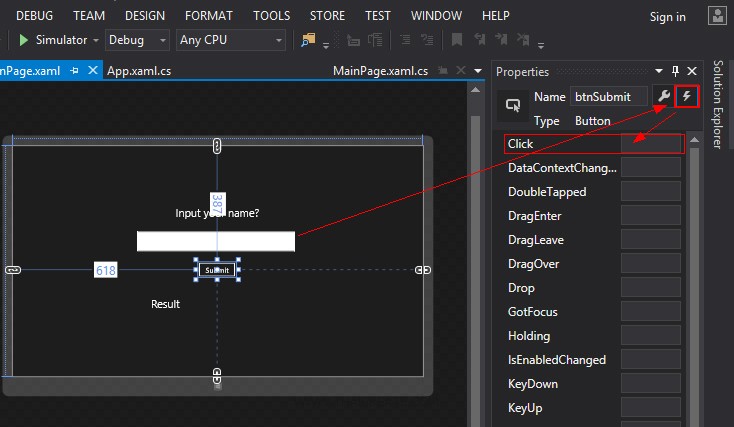This screenshot has width=734, height=427.
Task: Click the Find in Files folder icon
Action: click(308, 40)
